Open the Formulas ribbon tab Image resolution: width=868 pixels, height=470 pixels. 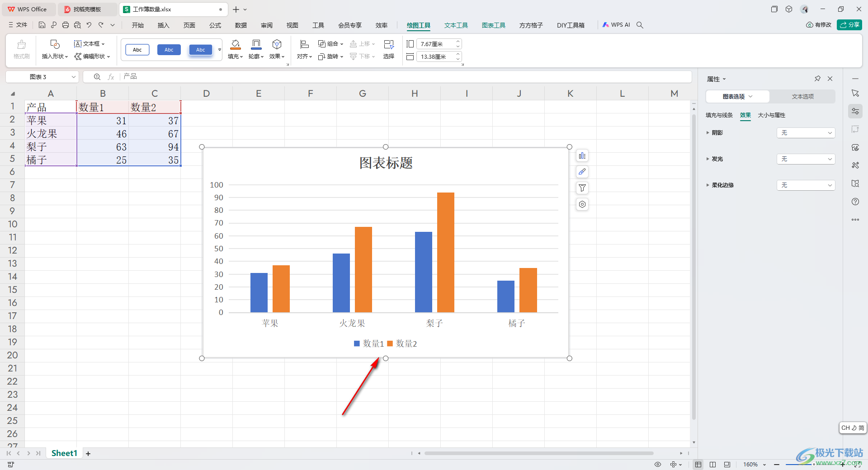215,25
